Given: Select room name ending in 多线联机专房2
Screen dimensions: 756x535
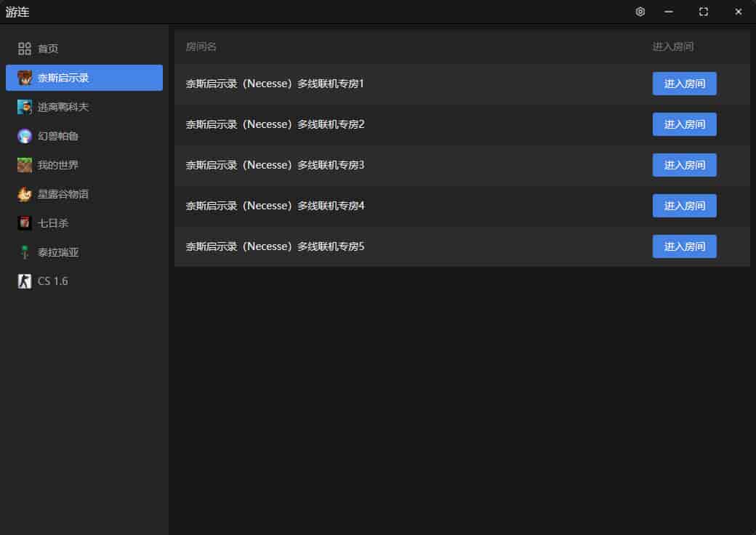Looking at the screenshot, I should 275,124.
